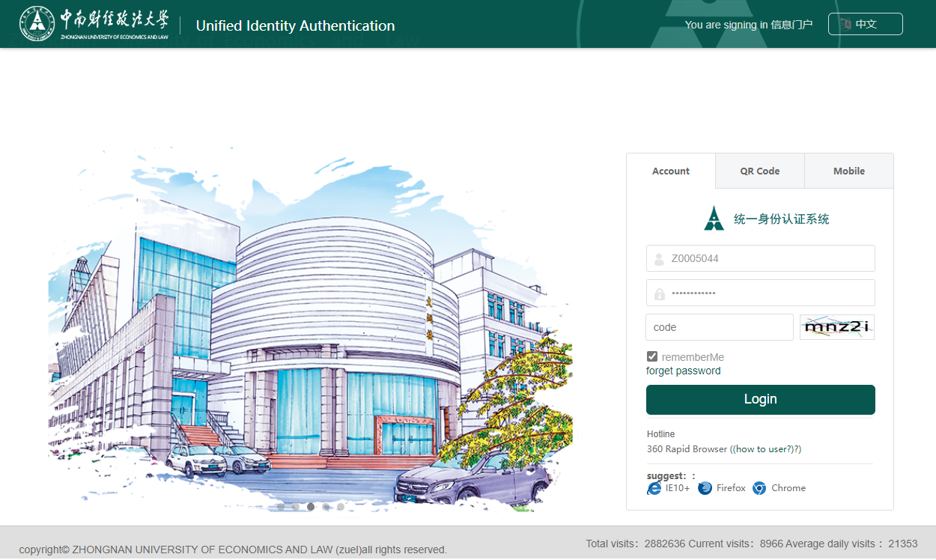This screenshot has height=560, width=936.
Task: Refresh the captcha image showing mnz2i
Action: click(x=836, y=327)
